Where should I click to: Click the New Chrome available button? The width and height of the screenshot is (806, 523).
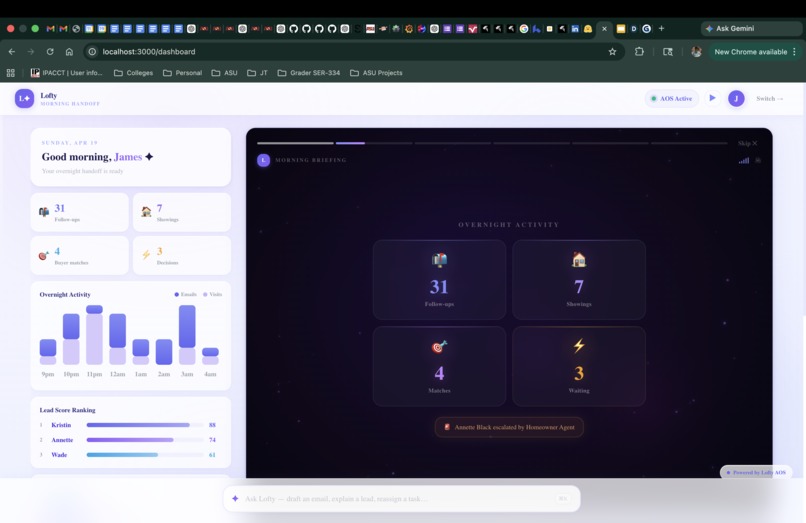pos(750,52)
